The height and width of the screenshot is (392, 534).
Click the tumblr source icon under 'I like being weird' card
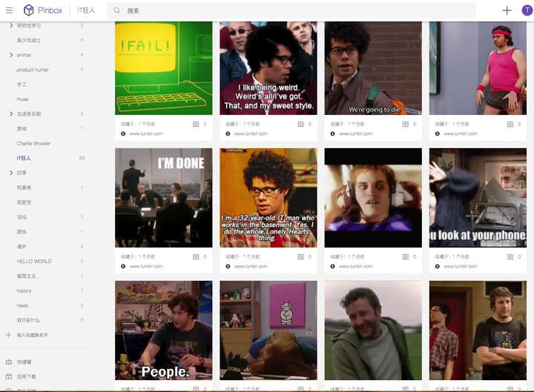point(228,133)
